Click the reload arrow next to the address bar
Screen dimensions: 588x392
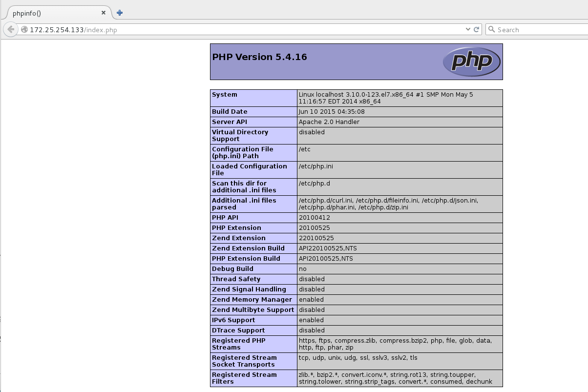pyautogui.click(x=476, y=29)
